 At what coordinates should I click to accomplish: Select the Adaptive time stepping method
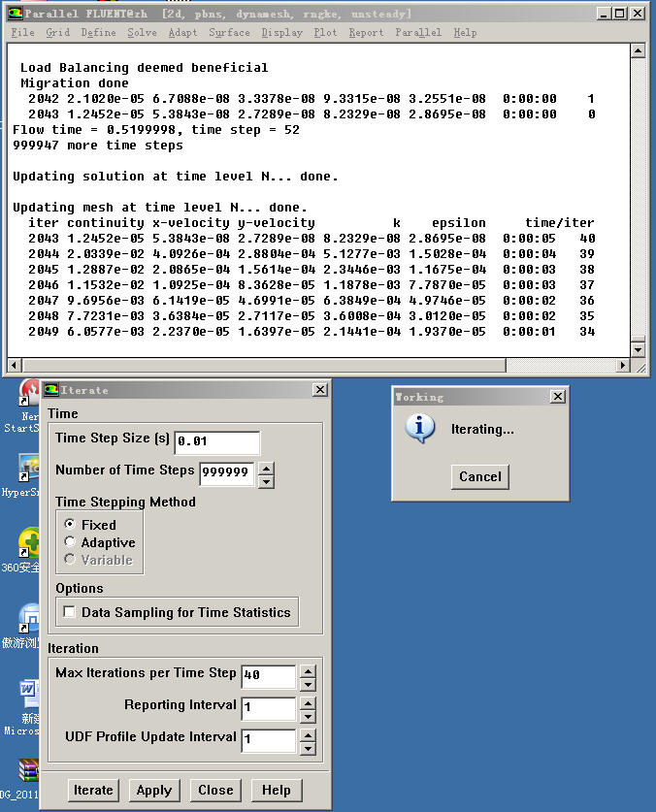click(70, 542)
